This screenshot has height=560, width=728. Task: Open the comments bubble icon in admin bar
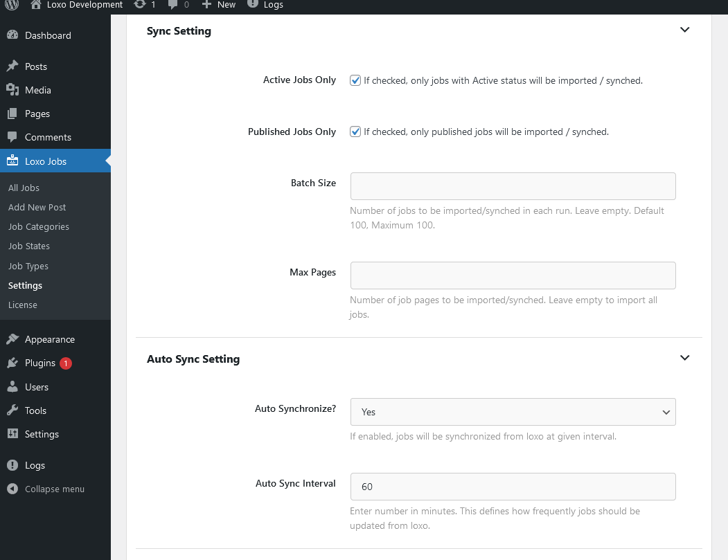point(172,5)
